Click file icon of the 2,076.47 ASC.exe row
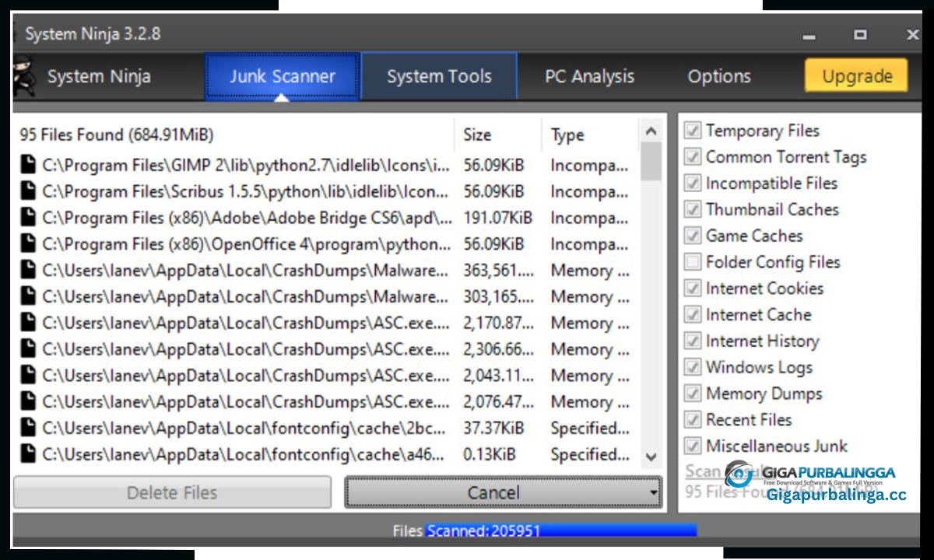 coord(28,402)
